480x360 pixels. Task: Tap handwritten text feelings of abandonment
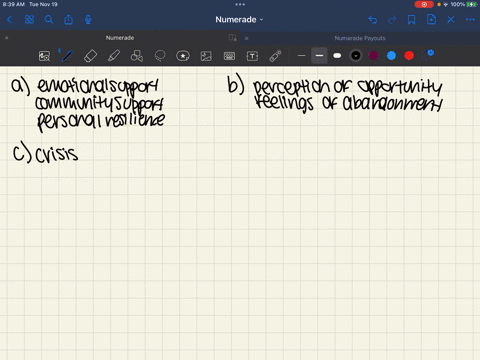click(349, 104)
